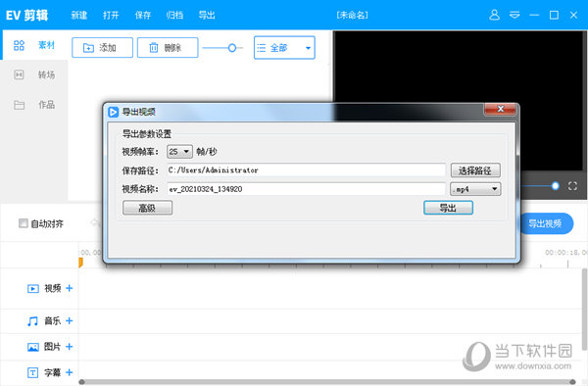Click the timeline horizontal scrollbar

point(328,382)
